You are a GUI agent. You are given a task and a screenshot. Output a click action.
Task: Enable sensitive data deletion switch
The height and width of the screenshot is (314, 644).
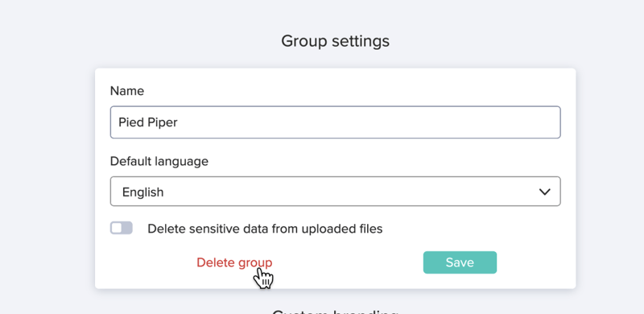(122, 228)
